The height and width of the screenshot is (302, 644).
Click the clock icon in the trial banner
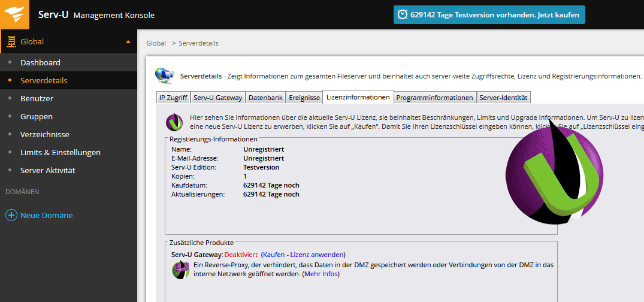coord(403,15)
